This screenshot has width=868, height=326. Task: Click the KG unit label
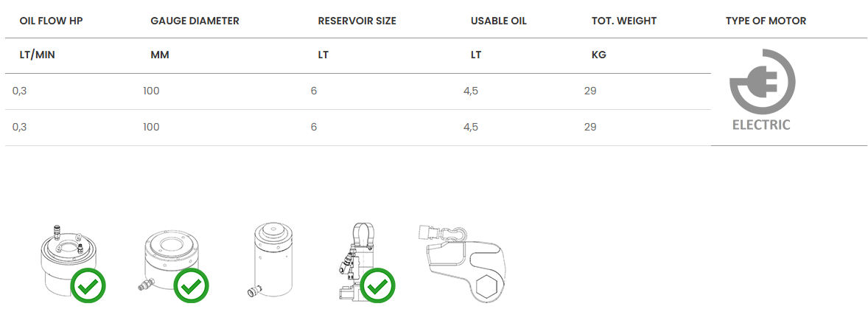tap(598, 55)
